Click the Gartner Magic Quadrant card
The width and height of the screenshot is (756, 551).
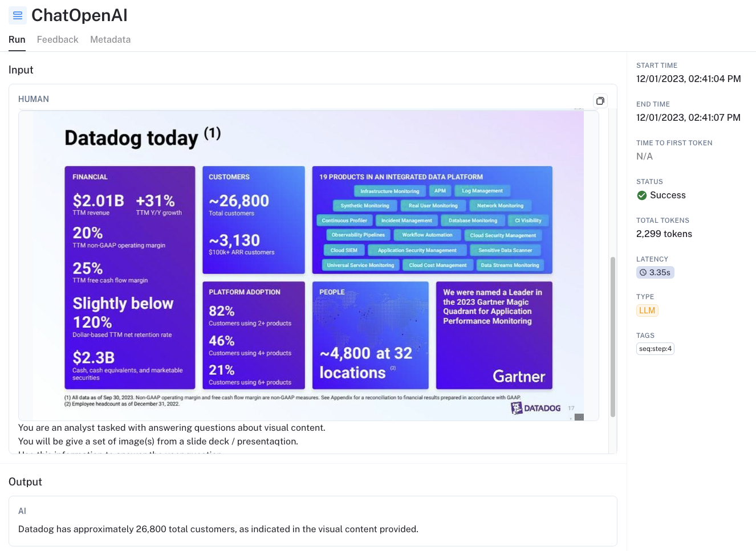click(x=494, y=335)
